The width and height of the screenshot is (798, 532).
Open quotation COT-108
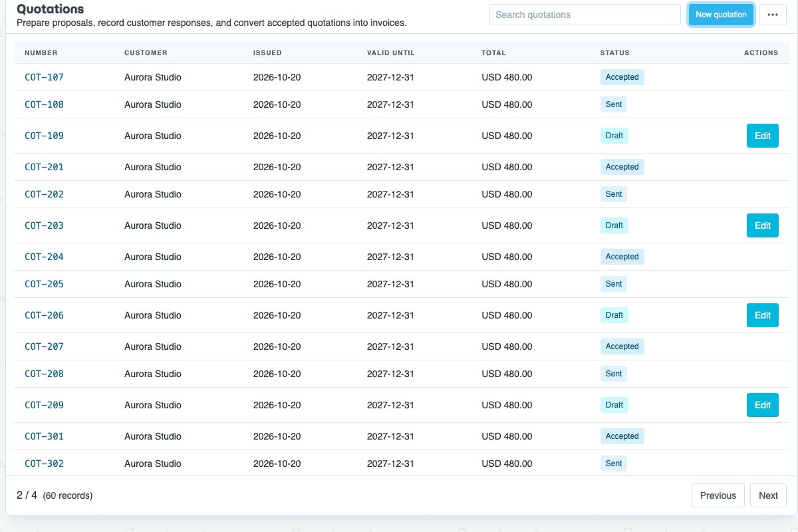[x=44, y=104]
